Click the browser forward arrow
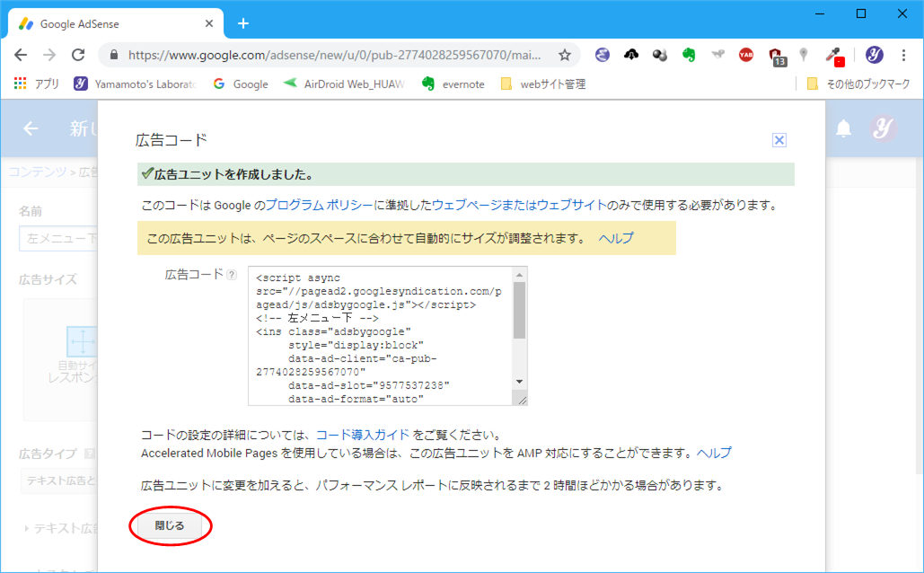 point(49,55)
